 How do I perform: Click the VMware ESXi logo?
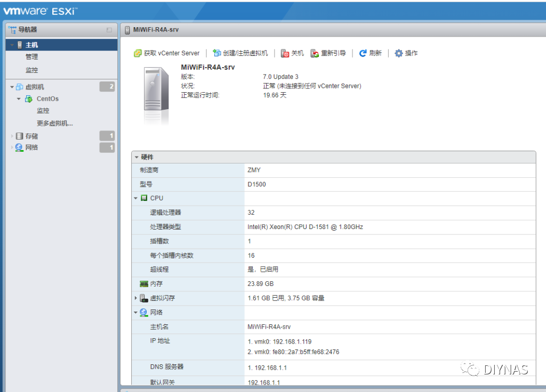point(41,11)
